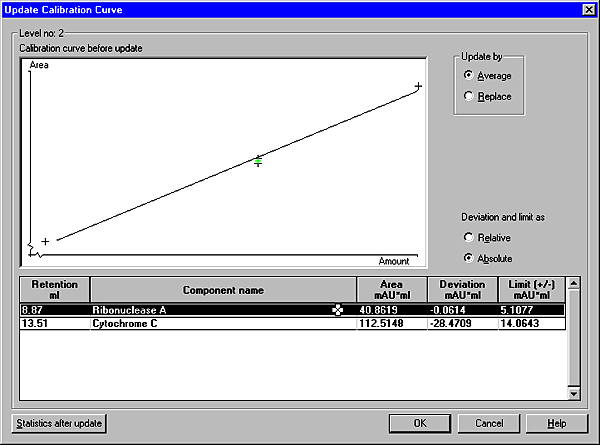
Task: Click the Statistics after update button
Action: [59, 424]
